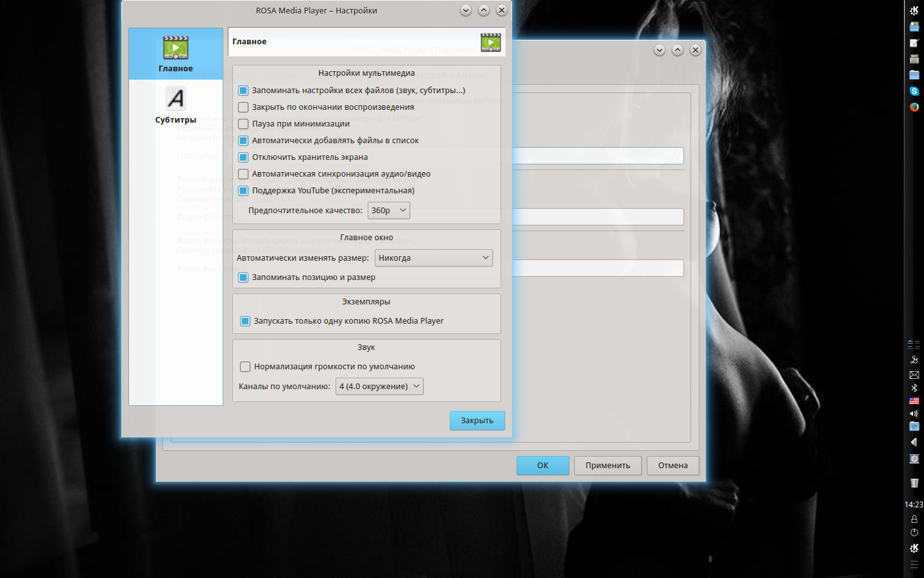The image size is (924, 578).
Task: Launch the calculator from the panel
Action: pos(914,59)
